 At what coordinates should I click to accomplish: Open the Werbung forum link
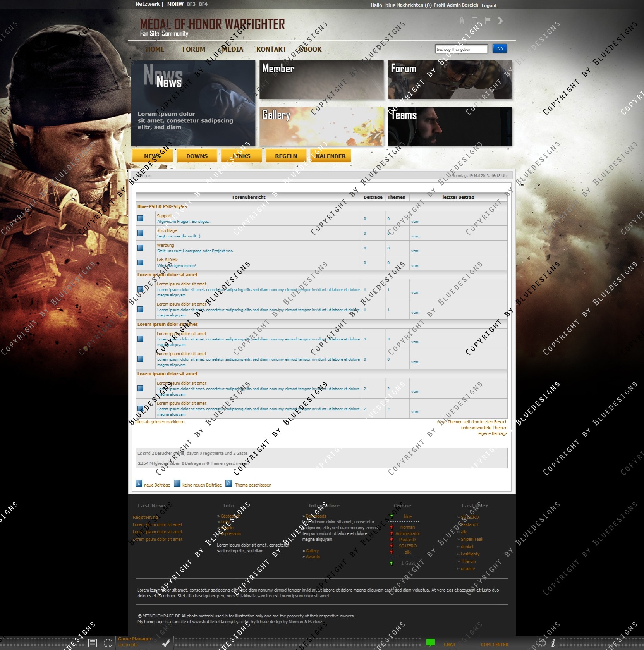(x=165, y=245)
